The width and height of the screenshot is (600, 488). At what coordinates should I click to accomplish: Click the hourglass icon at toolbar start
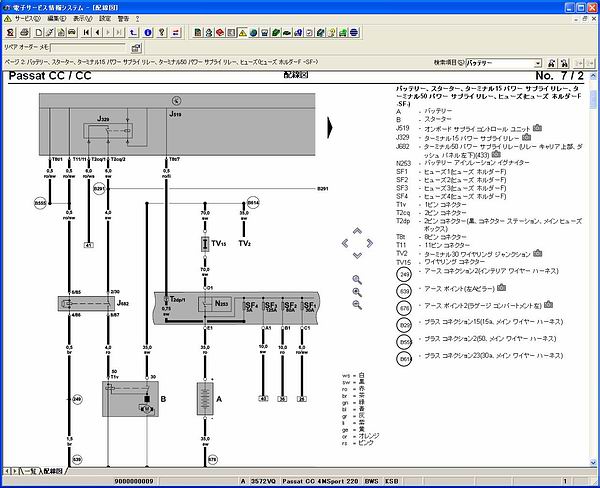click(11, 33)
